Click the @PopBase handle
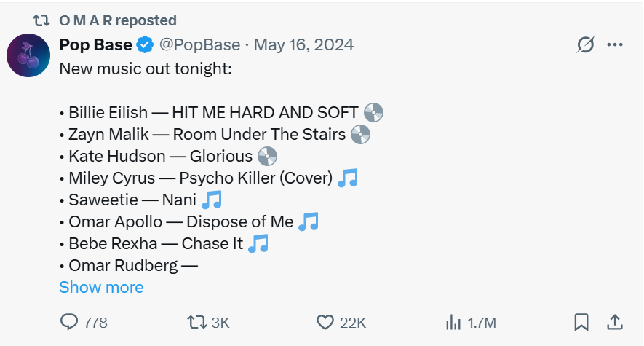 [x=199, y=44]
